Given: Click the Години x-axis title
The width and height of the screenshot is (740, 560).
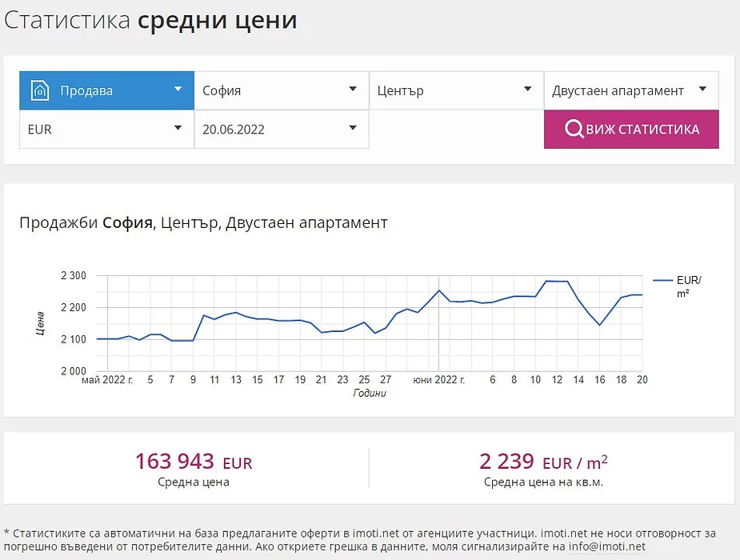Looking at the screenshot, I should [x=370, y=394].
